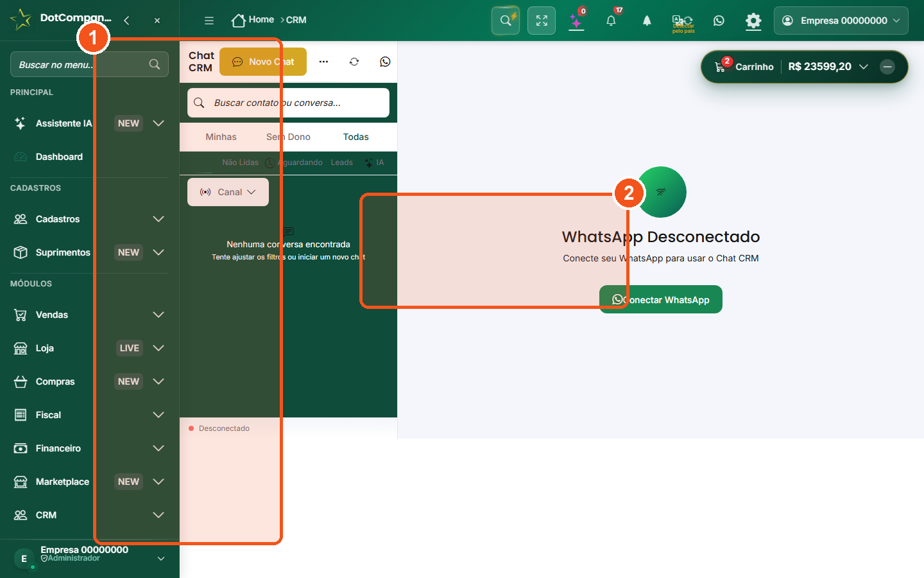Switch to the Minhas tab
924x578 pixels.
tap(221, 137)
